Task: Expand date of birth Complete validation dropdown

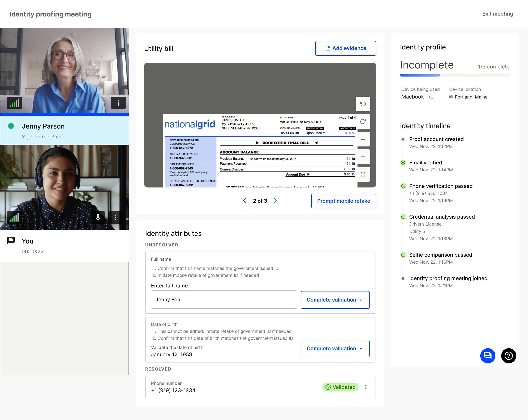Action: (x=335, y=349)
